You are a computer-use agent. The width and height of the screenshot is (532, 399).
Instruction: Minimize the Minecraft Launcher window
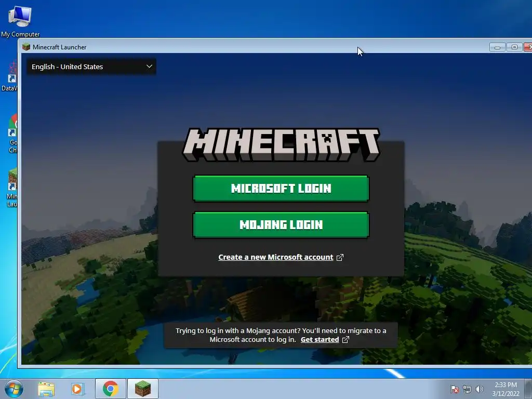pos(497,47)
